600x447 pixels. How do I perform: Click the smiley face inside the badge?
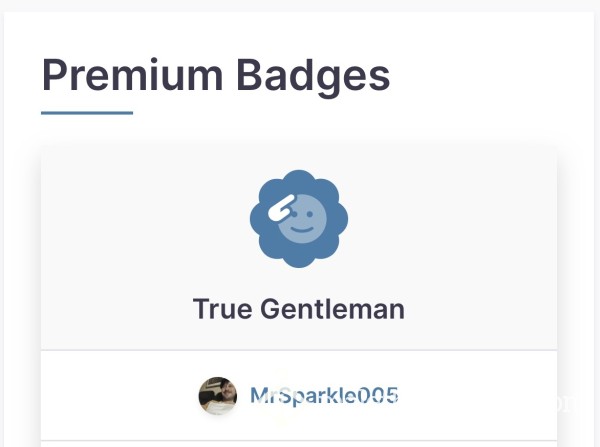click(302, 219)
